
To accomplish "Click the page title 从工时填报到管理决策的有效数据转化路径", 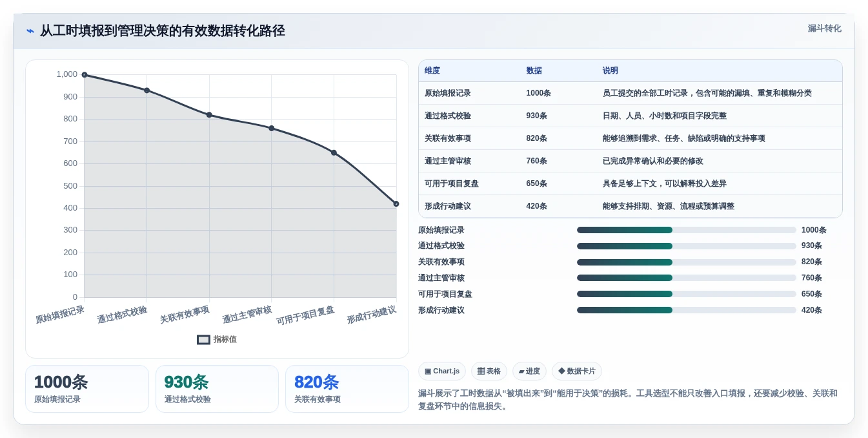I will [x=163, y=31].
